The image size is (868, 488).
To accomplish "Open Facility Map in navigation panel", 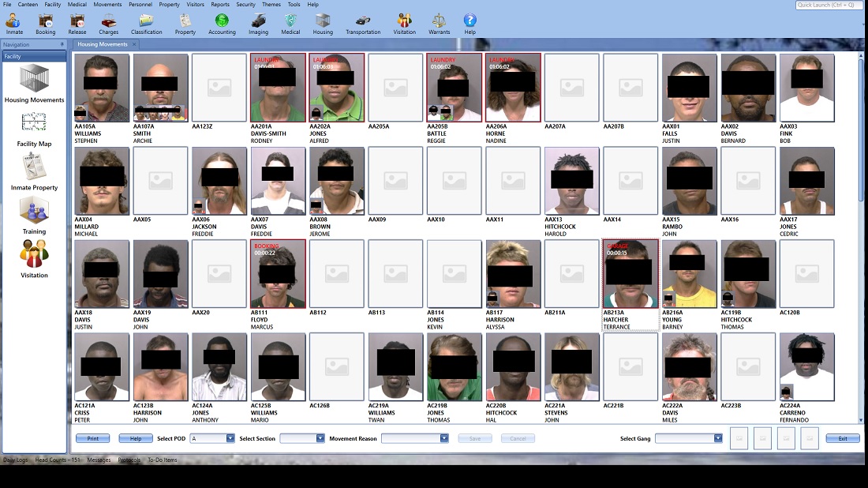I will pyautogui.click(x=34, y=130).
